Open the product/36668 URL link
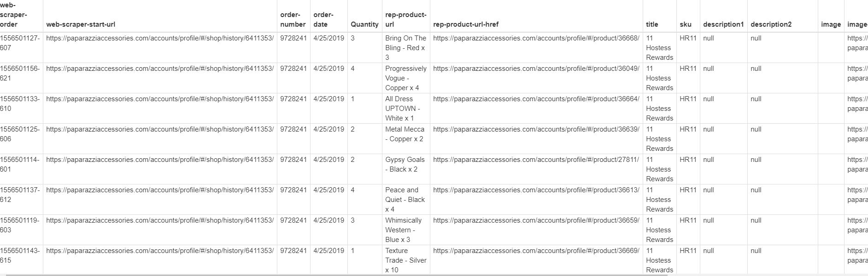The width and height of the screenshot is (868, 276). [x=536, y=38]
